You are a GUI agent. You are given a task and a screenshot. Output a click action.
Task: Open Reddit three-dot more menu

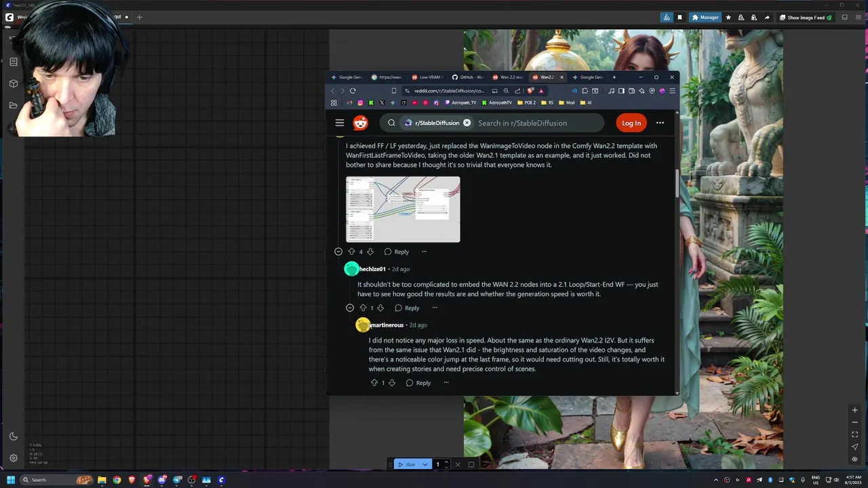660,123
